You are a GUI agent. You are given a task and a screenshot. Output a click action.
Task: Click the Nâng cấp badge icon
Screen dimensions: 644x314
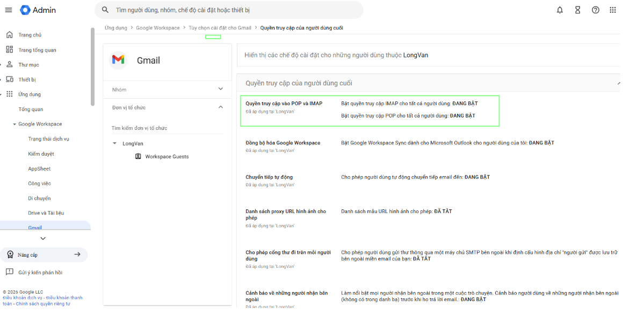coord(10,254)
